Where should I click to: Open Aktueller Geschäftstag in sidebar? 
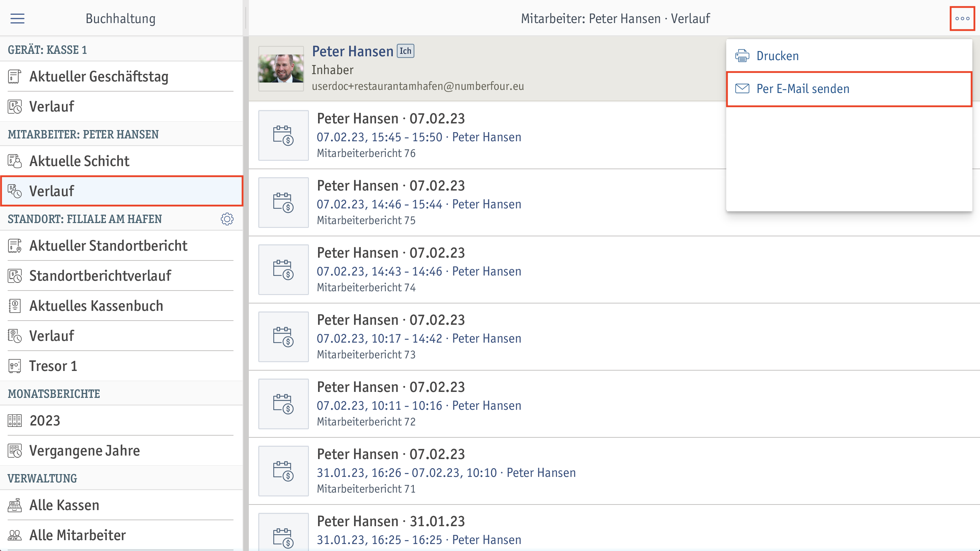[121, 77]
